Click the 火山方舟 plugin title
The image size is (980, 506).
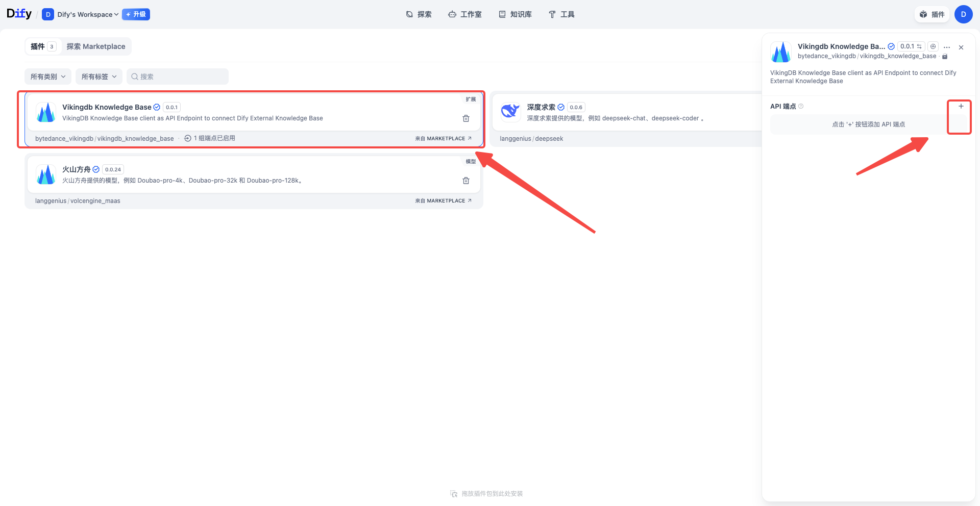point(77,169)
